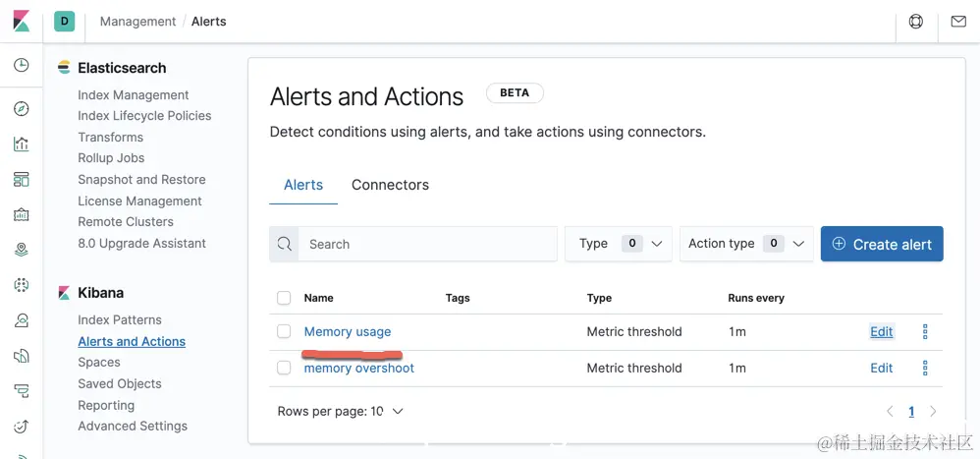Open the help lifebuoy icon
This screenshot has width=980, height=459.
pos(916,21)
